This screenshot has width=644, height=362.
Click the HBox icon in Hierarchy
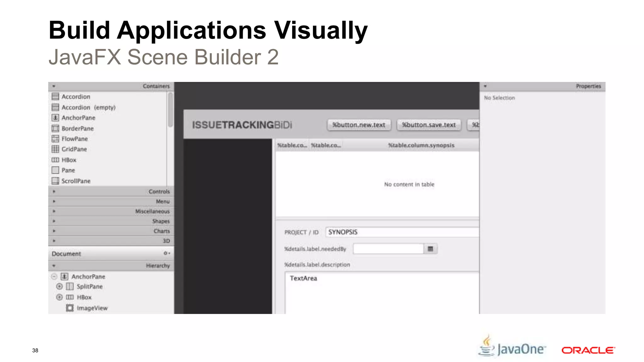70,297
